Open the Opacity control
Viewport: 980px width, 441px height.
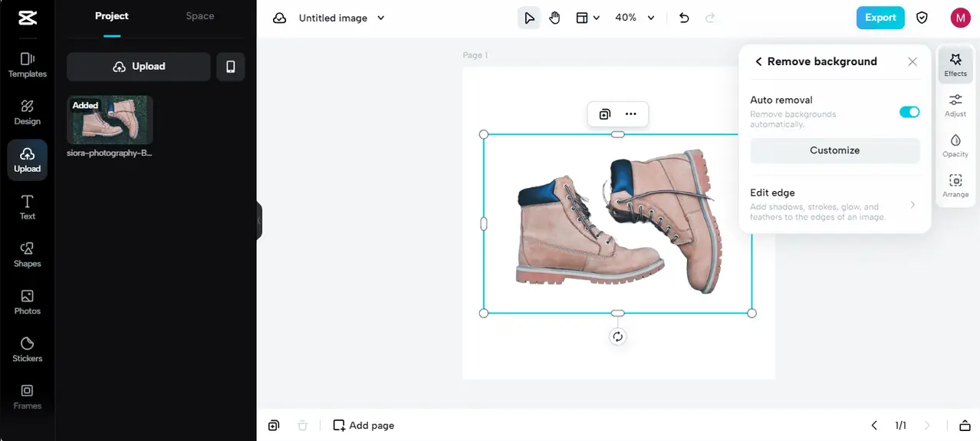click(955, 146)
